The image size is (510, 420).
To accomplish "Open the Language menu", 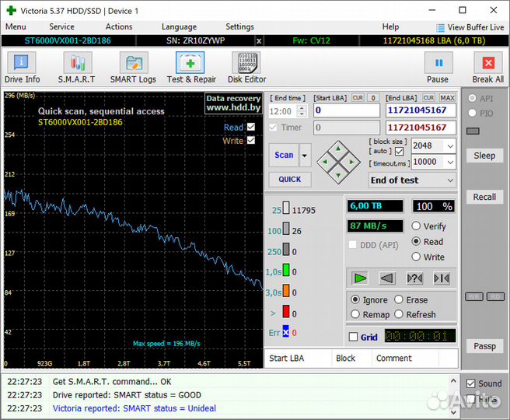I will (x=179, y=26).
